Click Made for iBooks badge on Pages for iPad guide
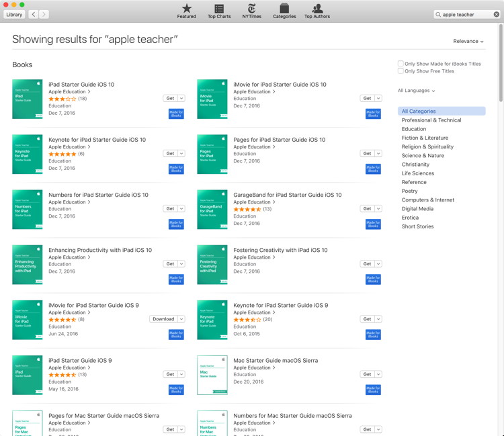 373,169
